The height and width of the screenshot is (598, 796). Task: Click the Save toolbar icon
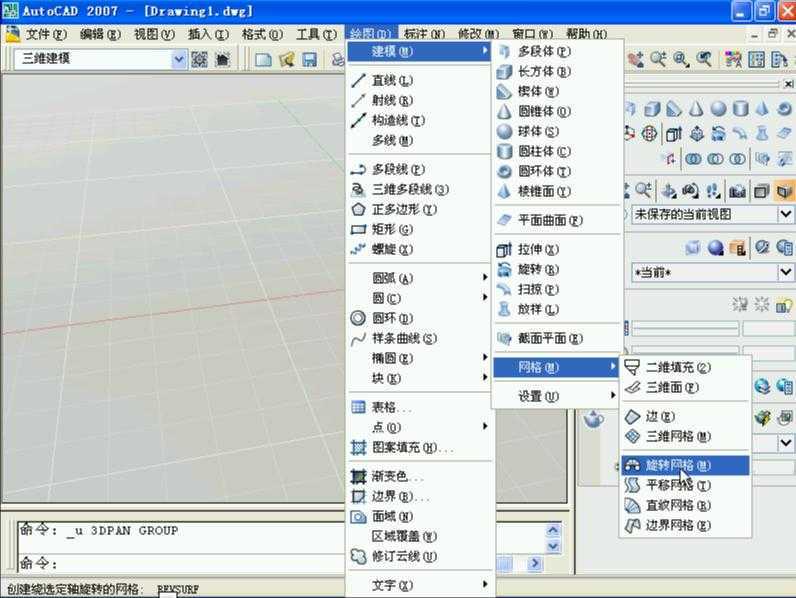pos(309,59)
